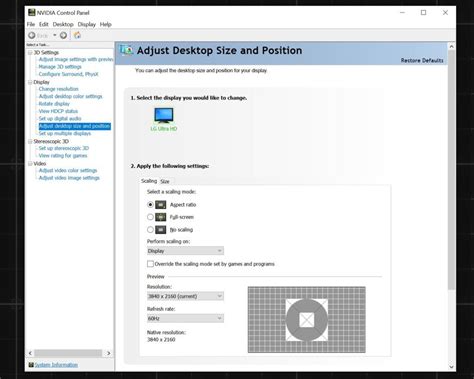Open View HDCP status task
This screenshot has width=474, height=379.
[58, 111]
